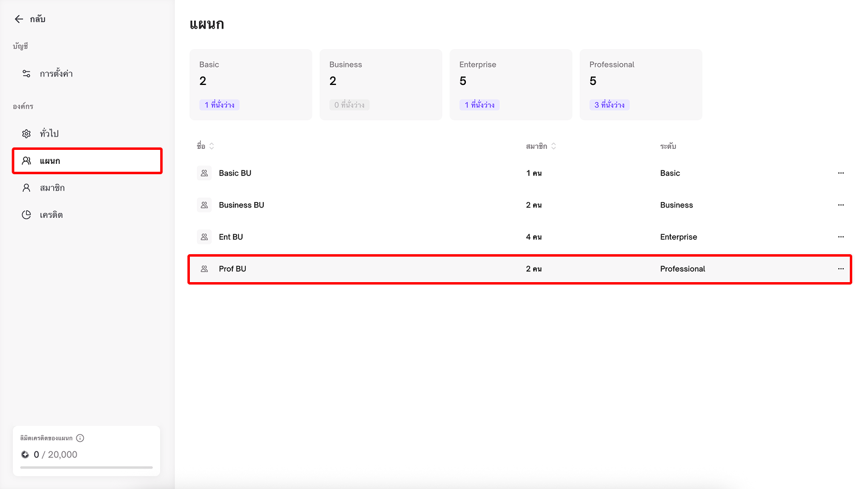Click the back arrow icon next to กลับ
This screenshot has height=489, width=868.
[x=19, y=19]
